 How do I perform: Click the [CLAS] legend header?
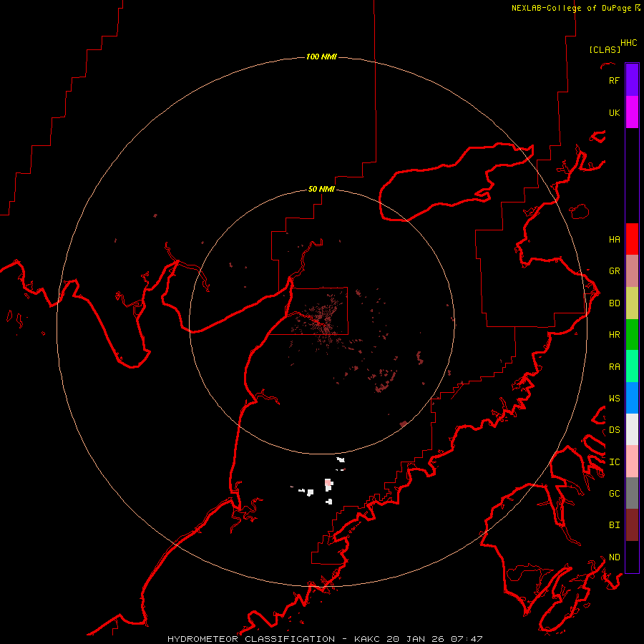[604, 49]
